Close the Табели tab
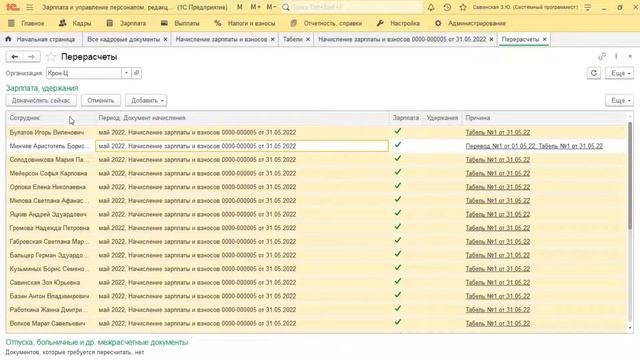Viewport: 640px width, 360px height. pyautogui.click(x=308, y=40)
